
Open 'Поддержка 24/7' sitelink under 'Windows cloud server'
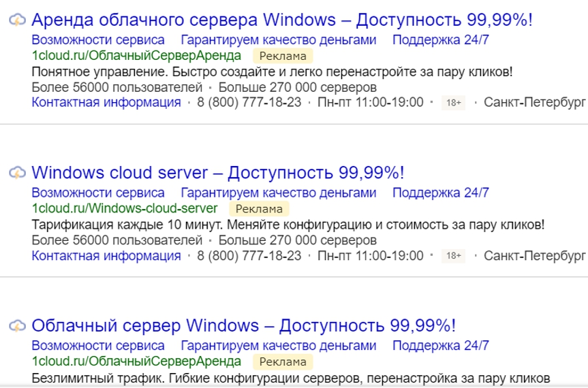point(441,193)
